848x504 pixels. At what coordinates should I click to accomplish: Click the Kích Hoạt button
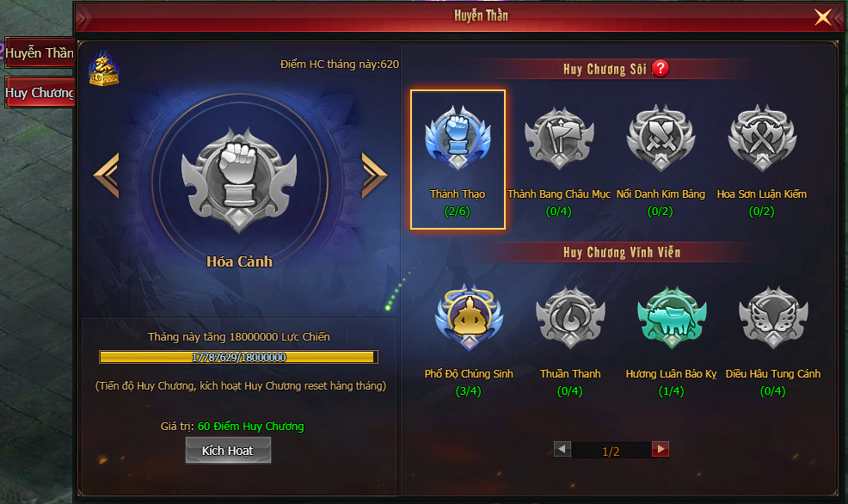[228, 451]
